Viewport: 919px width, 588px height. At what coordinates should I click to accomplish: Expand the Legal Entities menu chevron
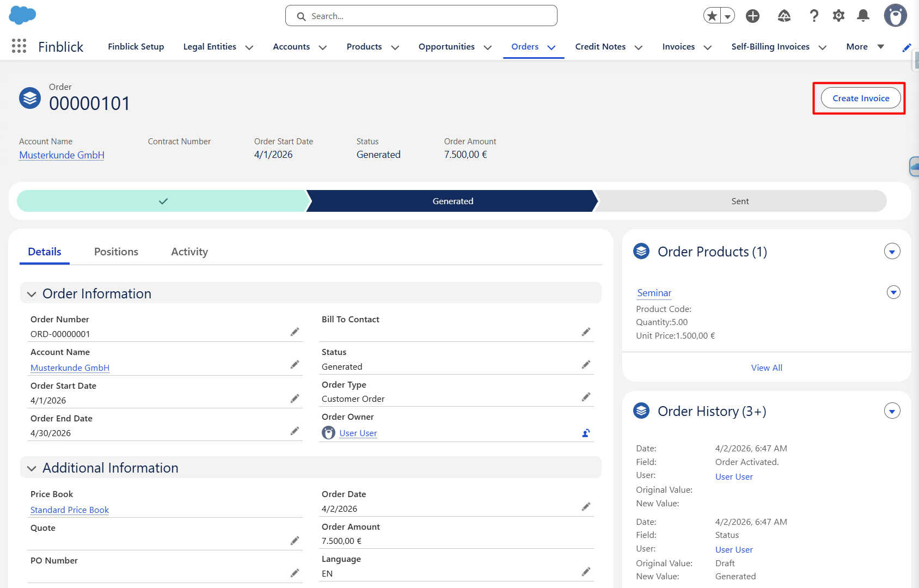click(249, 47)
